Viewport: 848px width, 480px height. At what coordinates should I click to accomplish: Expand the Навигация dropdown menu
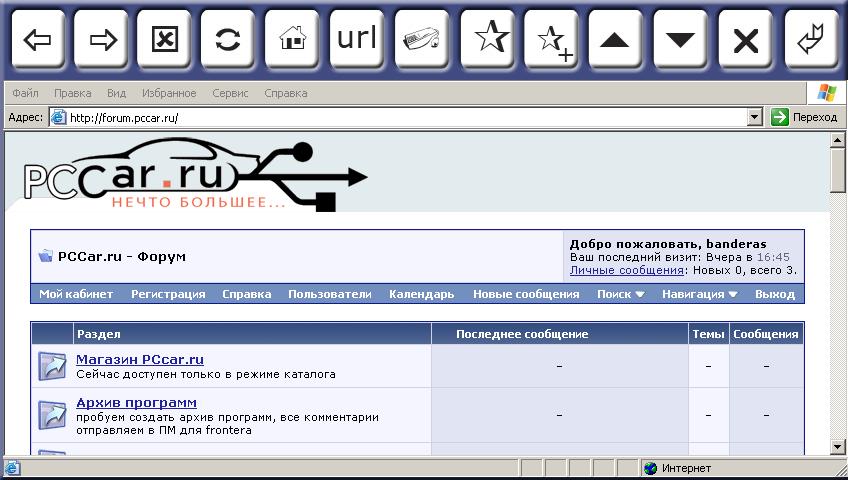(699, 294)
